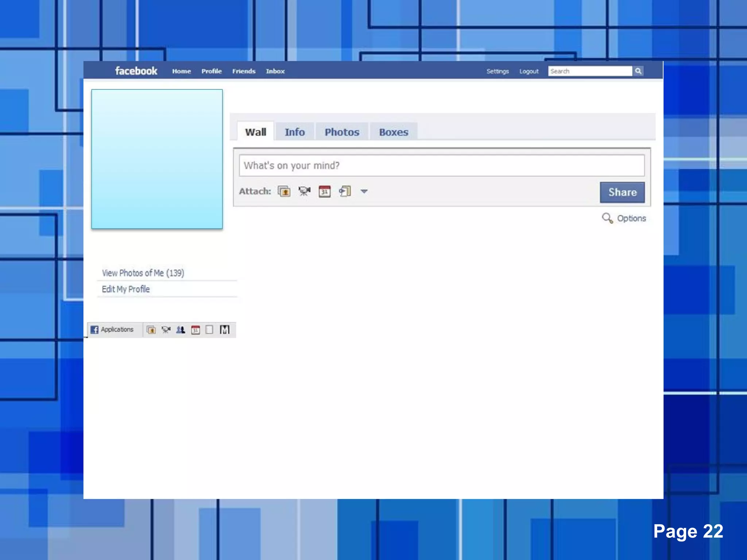Focus the What's on your mind field

tap(441, 166)
